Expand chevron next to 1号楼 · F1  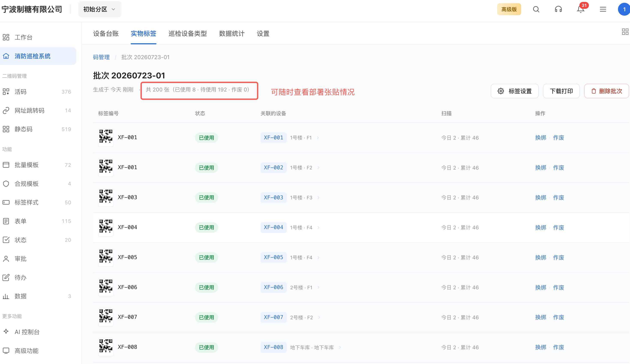pyautogui.click(x=318, y=138)
